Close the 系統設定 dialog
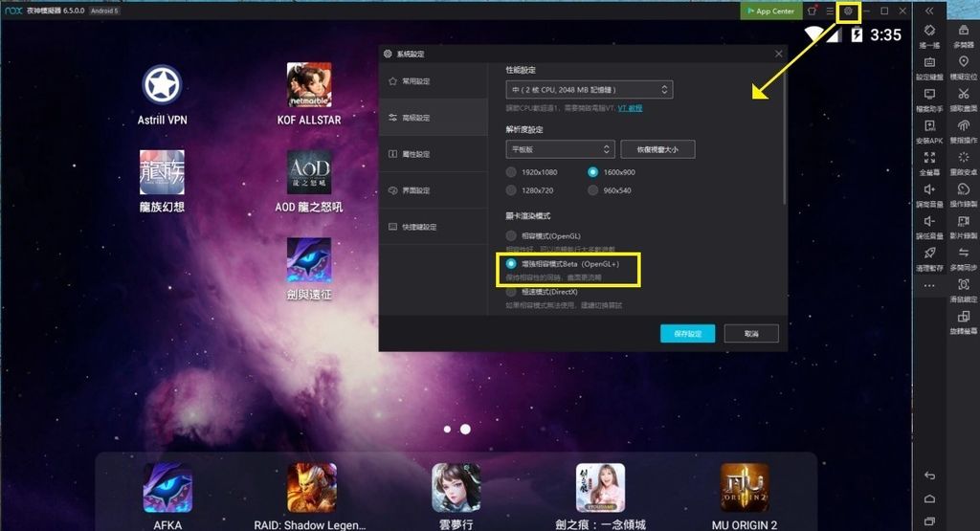Viewport: 980px width, 531px height. click(779, 54)
